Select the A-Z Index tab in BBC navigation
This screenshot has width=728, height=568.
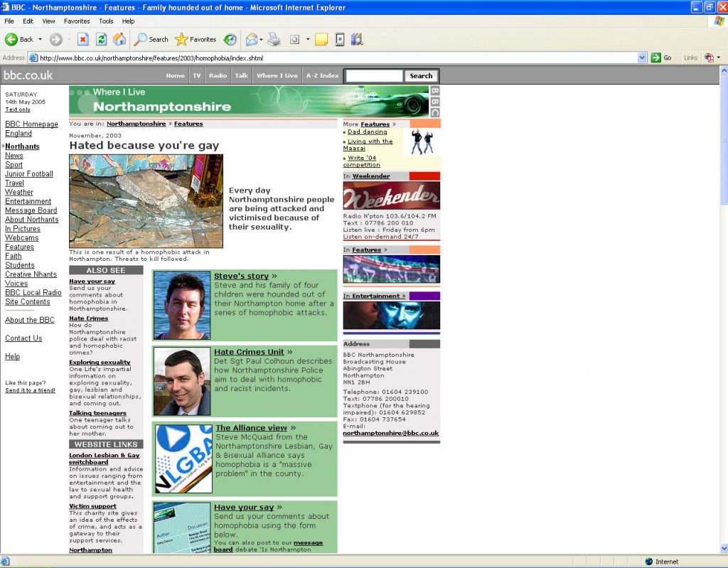(322, 75)
